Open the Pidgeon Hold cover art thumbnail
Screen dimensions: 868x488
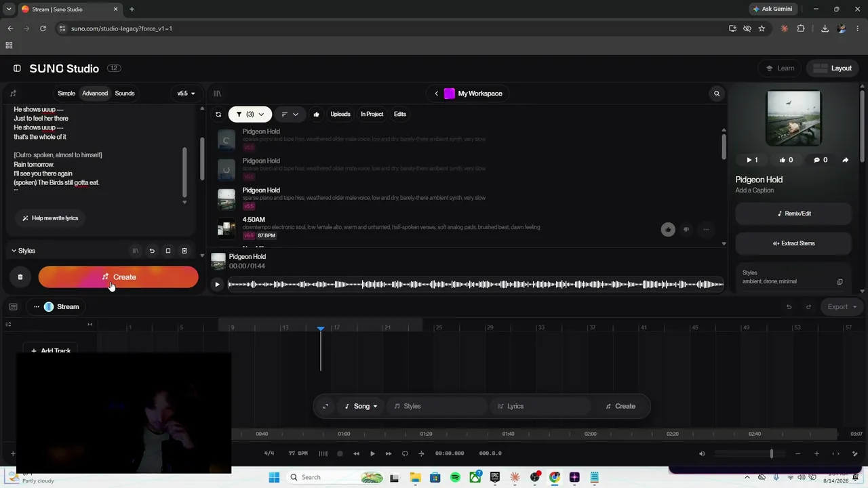[793, 118]
